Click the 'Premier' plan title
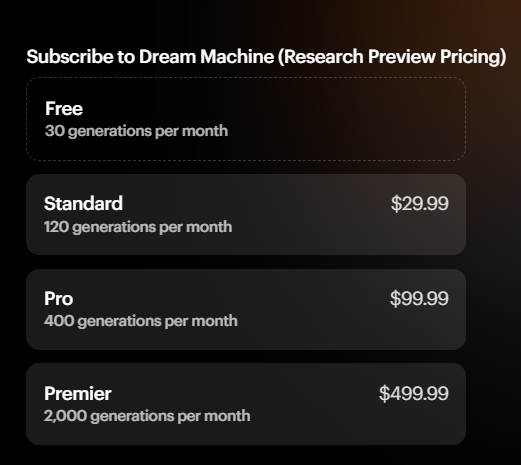This screenshot has height=465, width=521. click(78, 393)
